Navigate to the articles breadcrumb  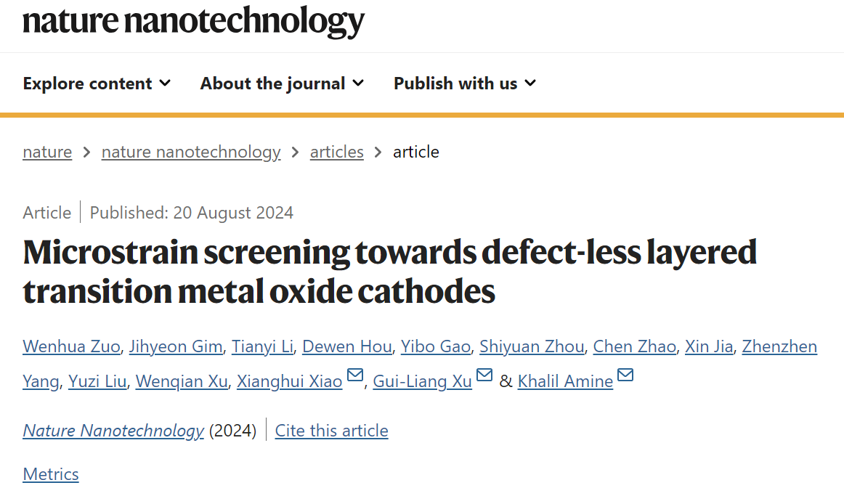(337, 152)
